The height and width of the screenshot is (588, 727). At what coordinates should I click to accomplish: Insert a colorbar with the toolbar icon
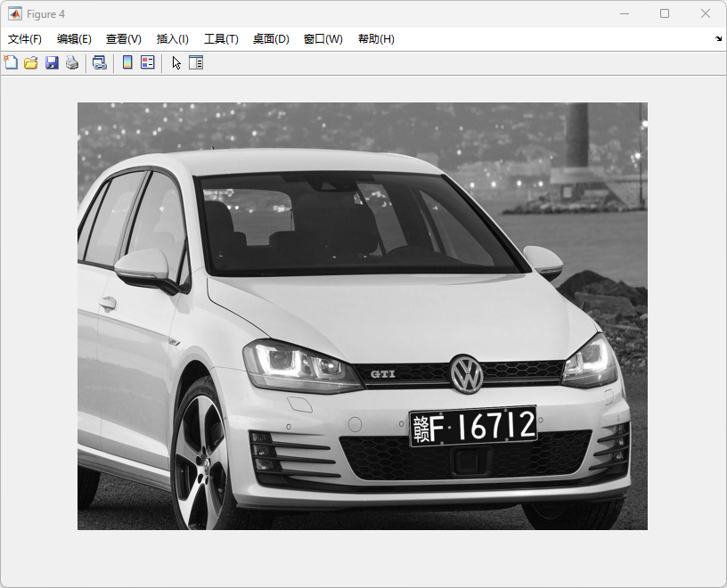[x=127, y=62]
